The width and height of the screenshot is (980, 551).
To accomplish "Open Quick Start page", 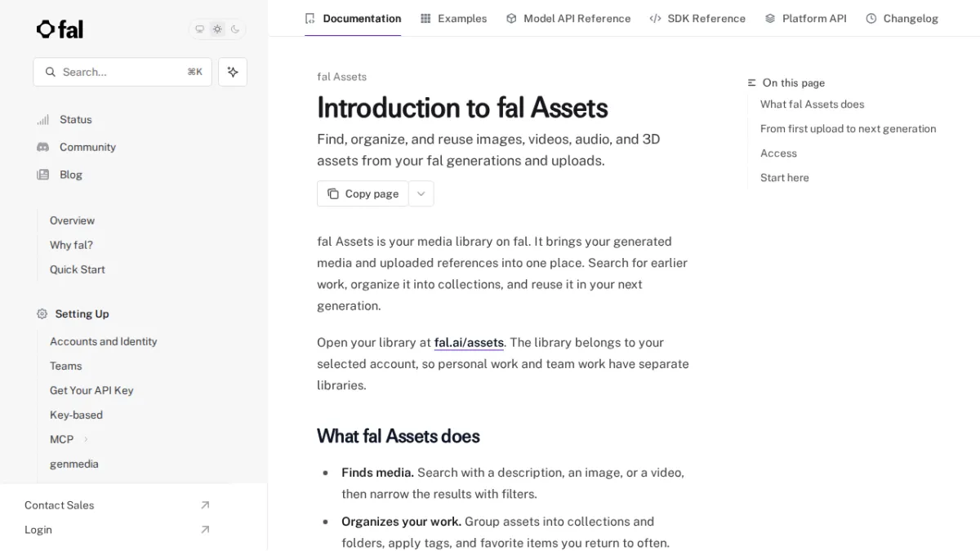I will (x=77, y=269).
